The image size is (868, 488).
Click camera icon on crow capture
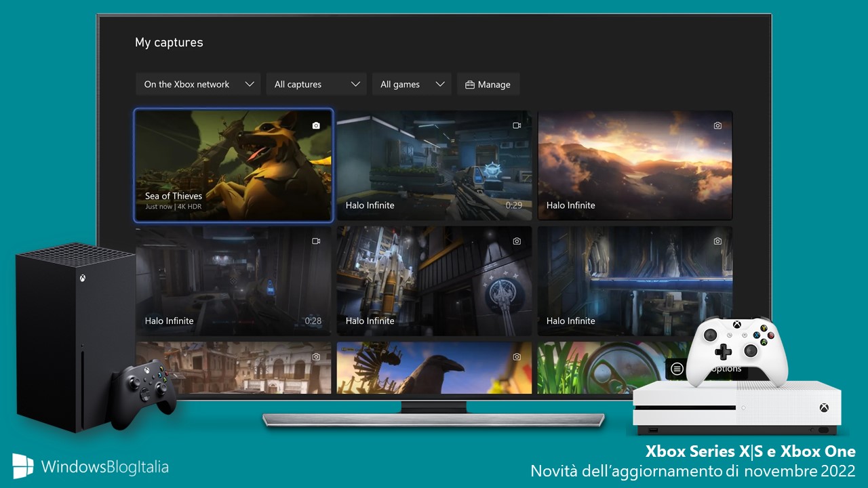coord(517,357)
